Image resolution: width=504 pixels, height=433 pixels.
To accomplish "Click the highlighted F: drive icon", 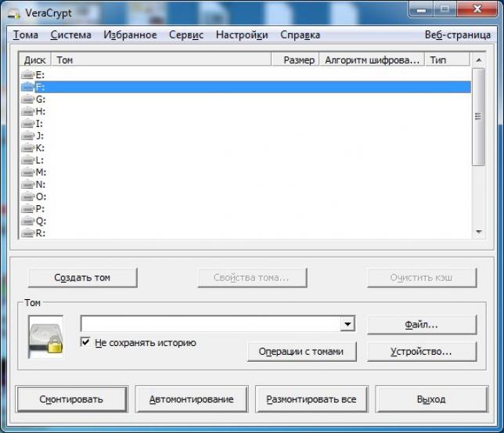I will click(27, 87).
